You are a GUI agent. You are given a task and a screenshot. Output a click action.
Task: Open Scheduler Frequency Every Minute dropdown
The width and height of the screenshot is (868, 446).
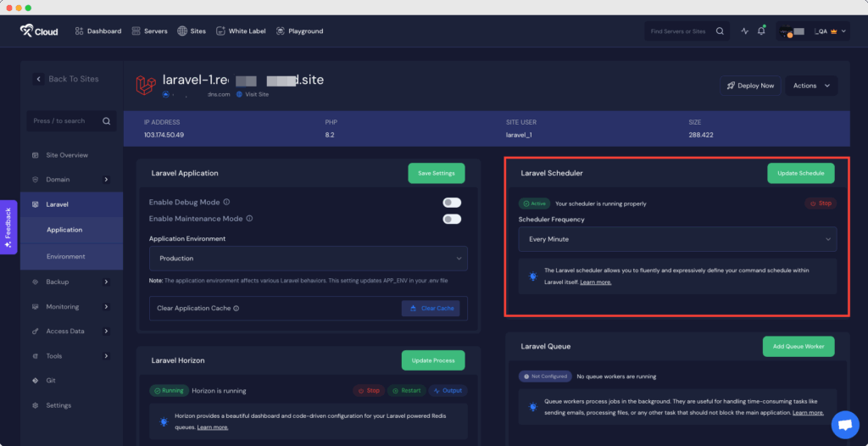(x=677, y=239)
